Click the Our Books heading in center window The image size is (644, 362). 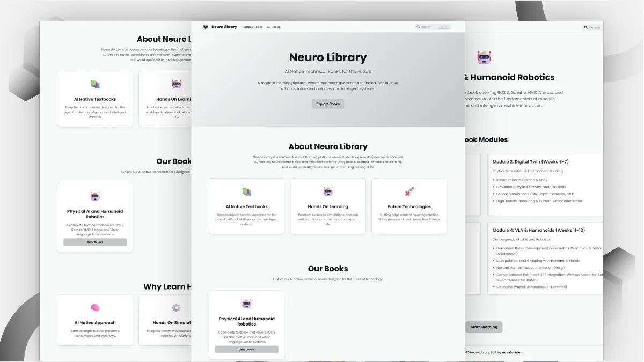click(328, 269)
